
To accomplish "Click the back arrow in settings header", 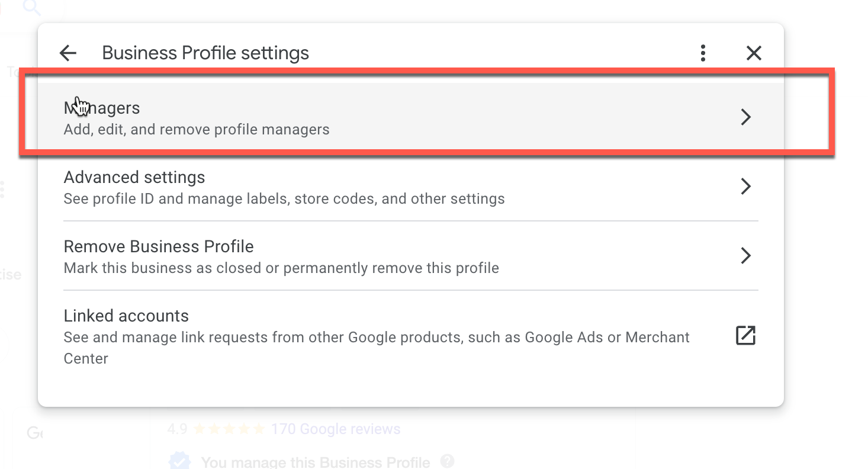I will (68, 53).
